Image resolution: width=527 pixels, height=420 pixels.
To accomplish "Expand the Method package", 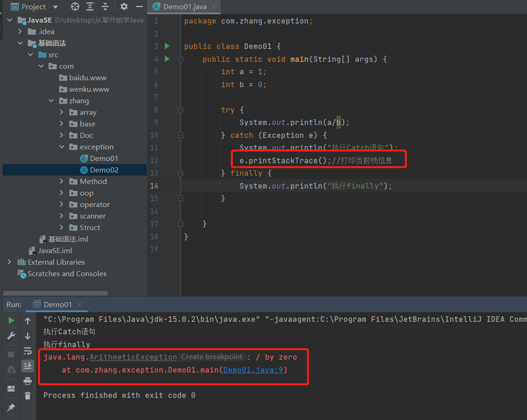I will coord(61,181).
